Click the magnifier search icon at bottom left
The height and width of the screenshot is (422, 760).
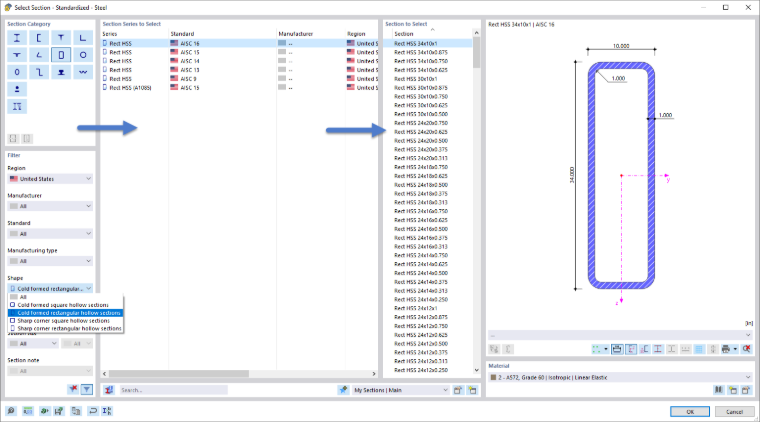[11, 411]
